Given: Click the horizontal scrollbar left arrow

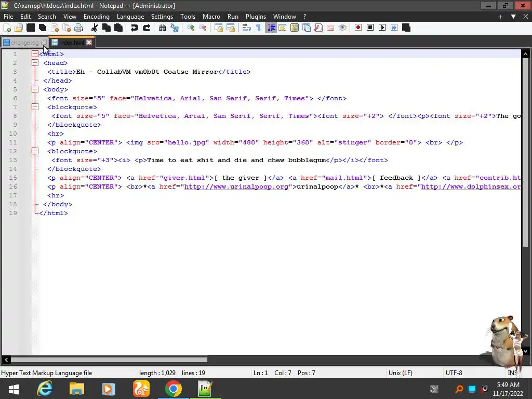Looking at the screenshot, I should point(6,360).
